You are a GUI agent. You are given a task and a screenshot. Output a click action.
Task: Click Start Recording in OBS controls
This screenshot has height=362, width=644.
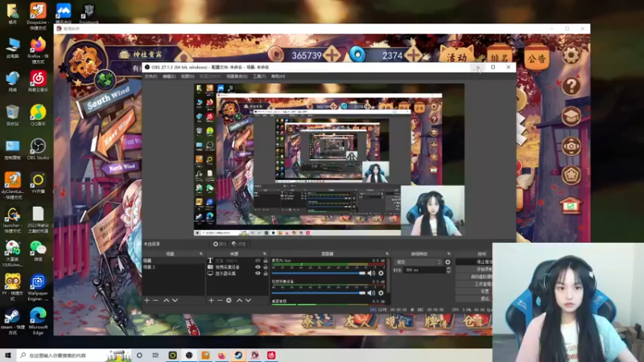click(474, 269)
